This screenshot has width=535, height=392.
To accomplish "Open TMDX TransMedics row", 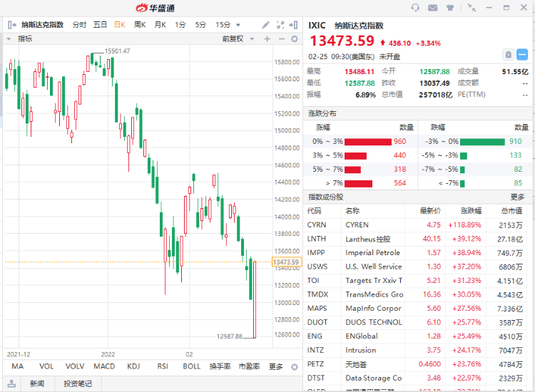I will tap(415, 294).
